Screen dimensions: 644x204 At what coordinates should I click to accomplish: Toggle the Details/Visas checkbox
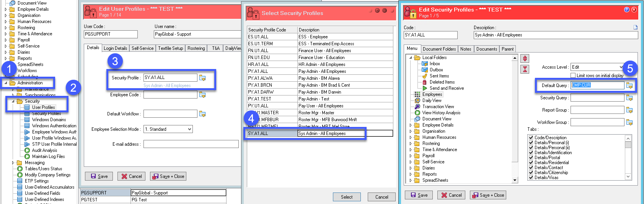tap(531, 178)
